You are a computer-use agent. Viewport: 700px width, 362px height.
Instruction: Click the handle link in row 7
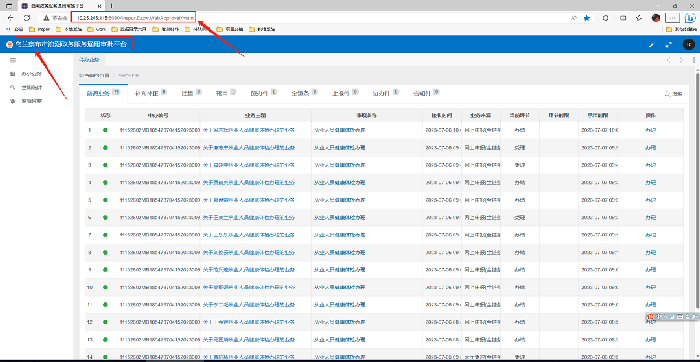tap(650, 235)
